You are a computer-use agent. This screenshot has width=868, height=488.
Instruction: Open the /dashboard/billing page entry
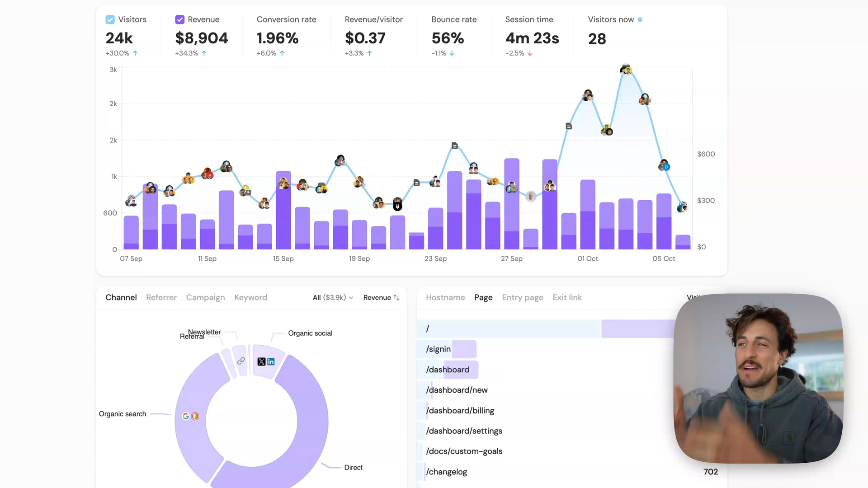coord(460,410)
